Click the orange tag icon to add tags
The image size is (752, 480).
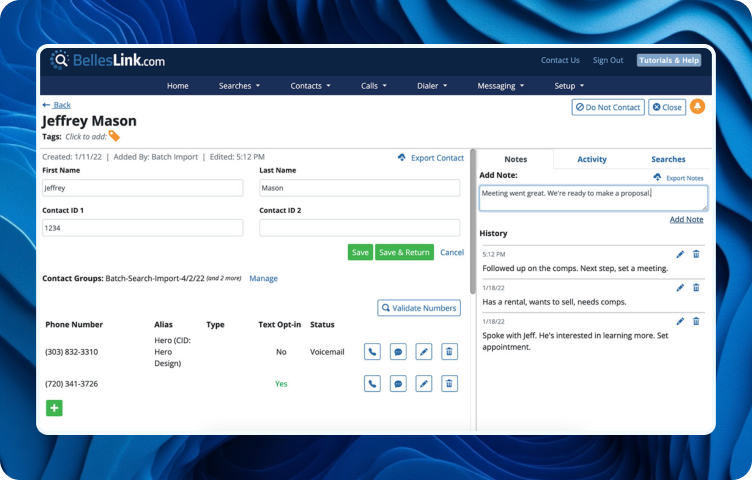[114, 136]
